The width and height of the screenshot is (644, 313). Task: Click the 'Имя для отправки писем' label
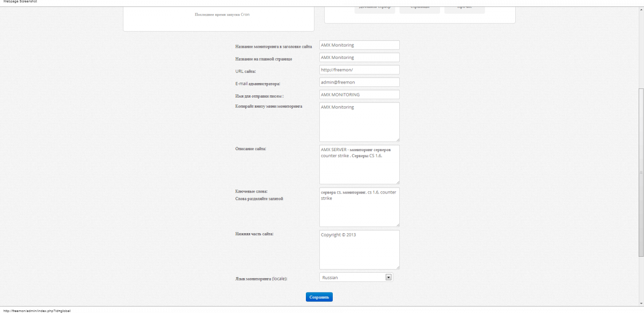[258, 96]
